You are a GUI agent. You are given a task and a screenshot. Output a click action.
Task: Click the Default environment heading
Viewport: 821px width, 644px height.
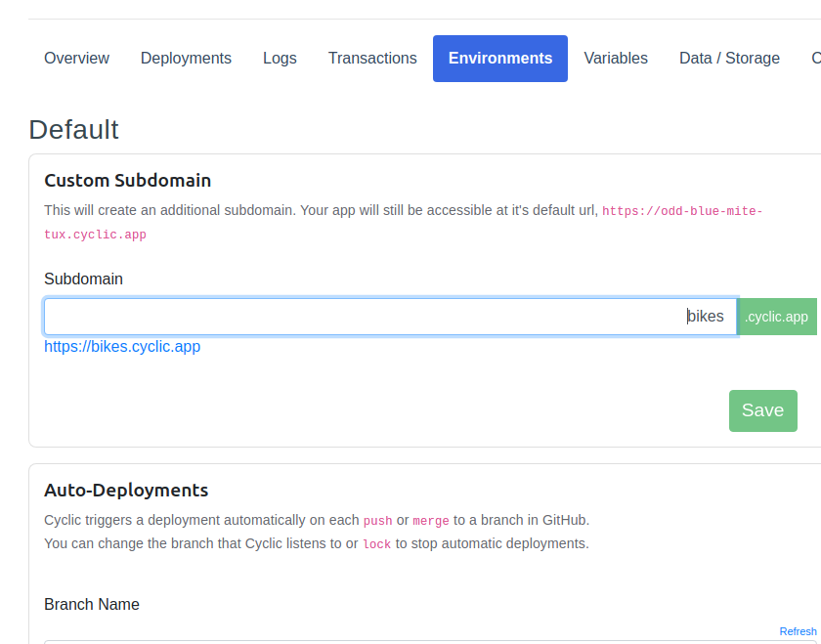click(x=74, y=129)
